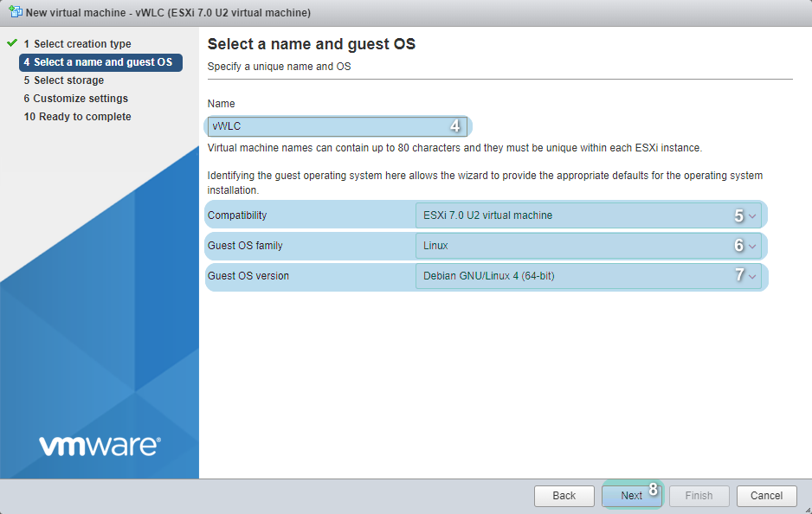The image size is (812, 514).
Task: Click the 'Name' label above the input
Action: (221, 104)
